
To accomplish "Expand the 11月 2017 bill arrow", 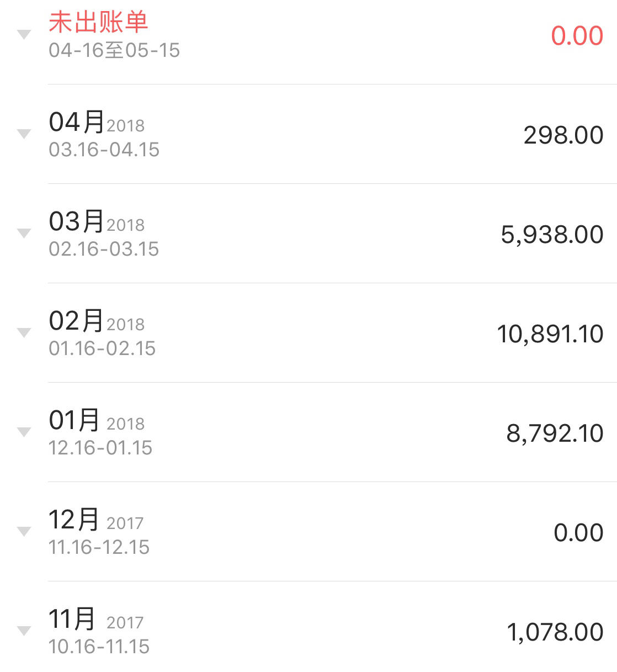I will [24, 631].
